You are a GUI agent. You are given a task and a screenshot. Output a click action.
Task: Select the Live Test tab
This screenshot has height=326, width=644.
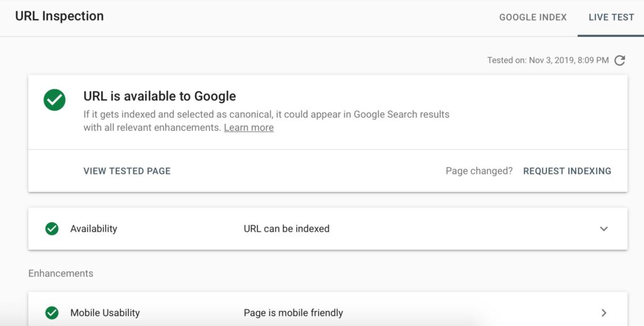point(611,17)
